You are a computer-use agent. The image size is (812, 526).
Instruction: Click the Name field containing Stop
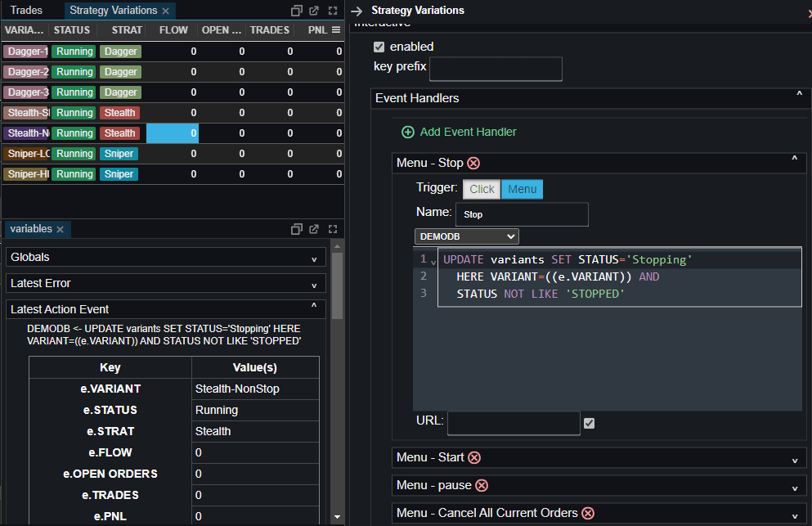pyautogui.click(x=522, y=214)
